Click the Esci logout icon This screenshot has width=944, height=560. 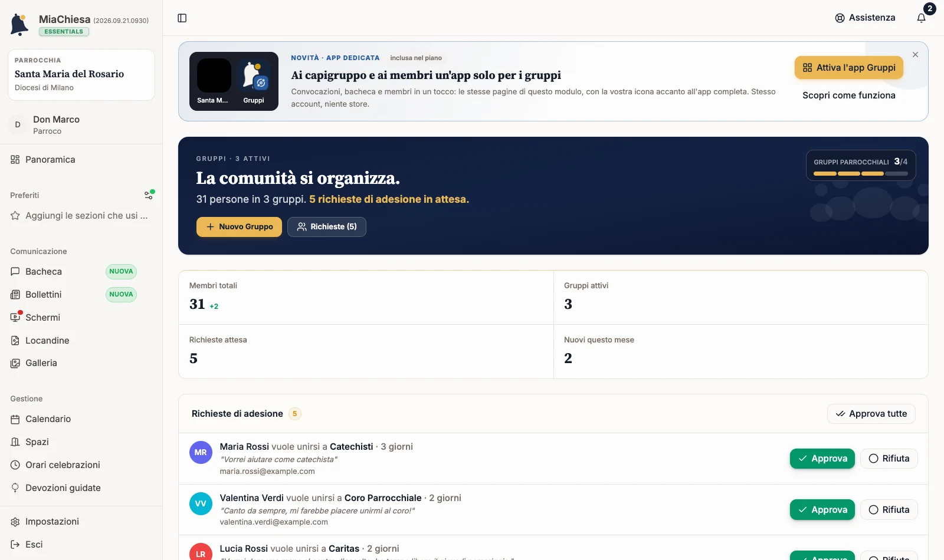pos(15,545)
